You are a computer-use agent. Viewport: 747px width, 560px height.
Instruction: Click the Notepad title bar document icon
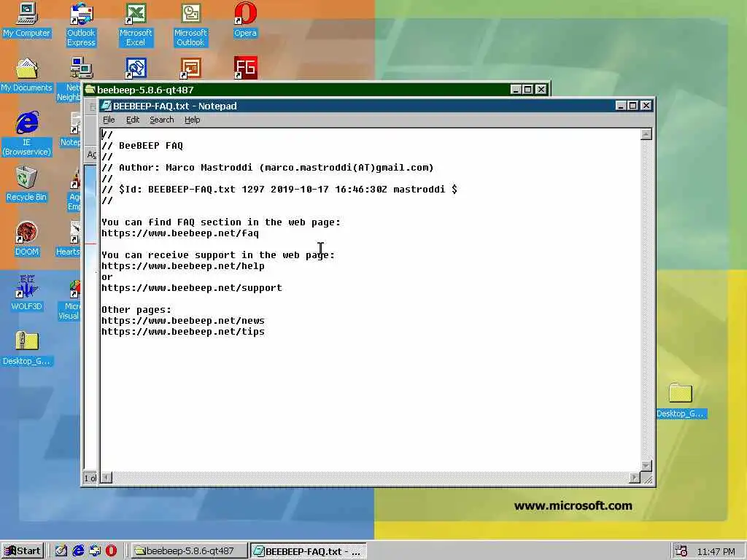[x=106, y=106]
